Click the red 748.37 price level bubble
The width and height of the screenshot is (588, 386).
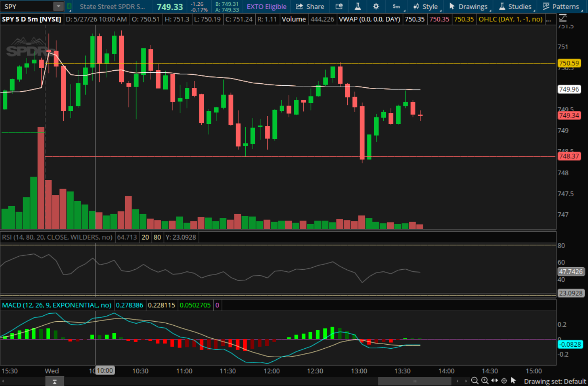(569, 156)
